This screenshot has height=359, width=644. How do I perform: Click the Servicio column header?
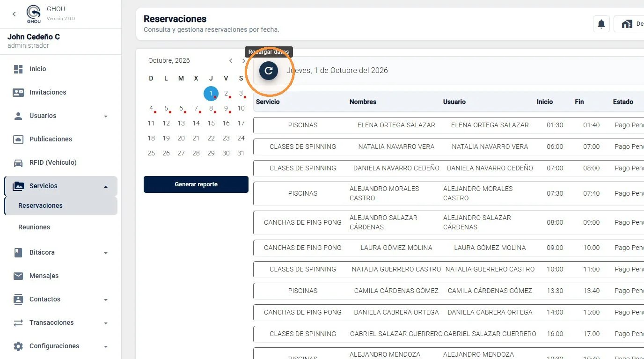point(268,102)
